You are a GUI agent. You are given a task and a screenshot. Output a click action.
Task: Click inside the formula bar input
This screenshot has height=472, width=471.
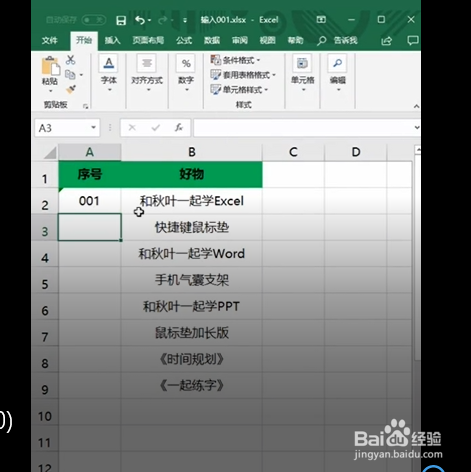coord(303,128)
